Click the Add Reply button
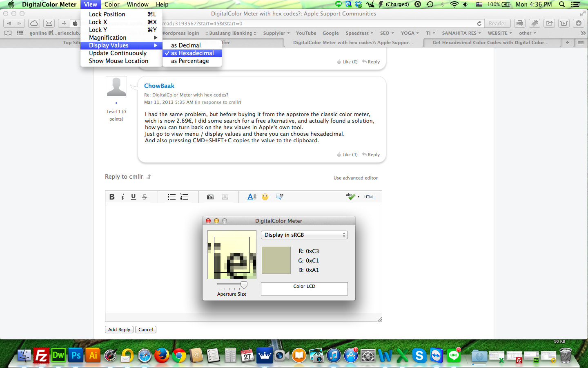 click(x=119, y=330)
